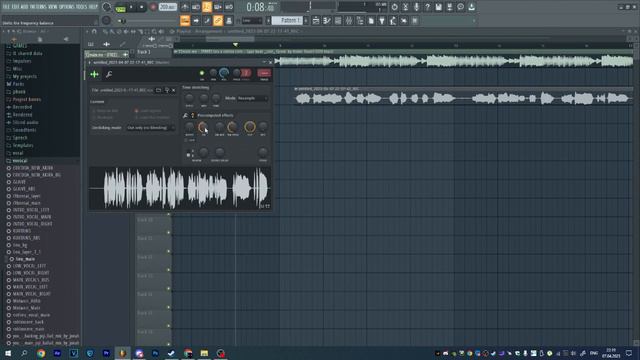Click the microphone recording icon in top toolbar

click(x=416, y=7)
